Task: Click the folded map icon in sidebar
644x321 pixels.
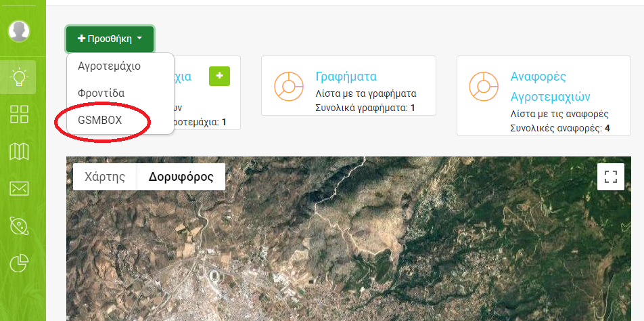Action: [x=19, y=152]
